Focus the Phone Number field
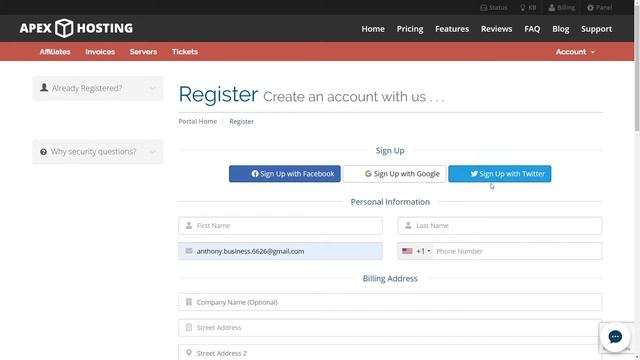 pyautogui.click(x=517, y=251)
